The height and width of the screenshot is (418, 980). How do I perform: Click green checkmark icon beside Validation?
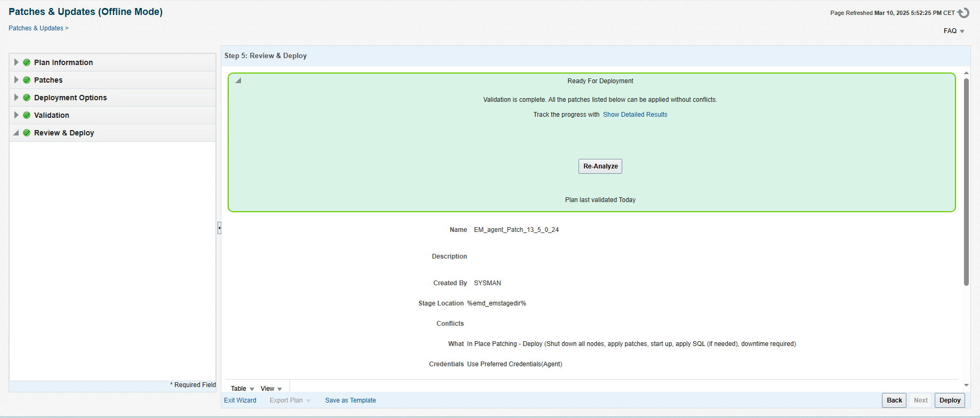[27, 115]
